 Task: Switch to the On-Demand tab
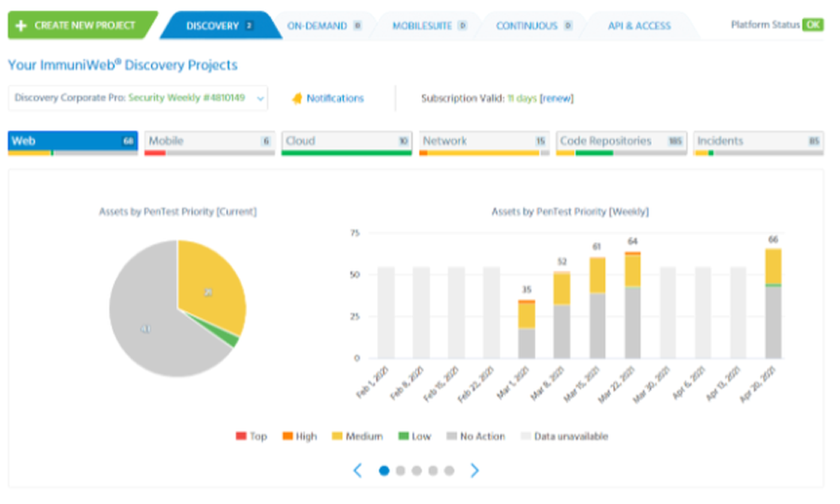pyautogui.click(x=324, y=26)
